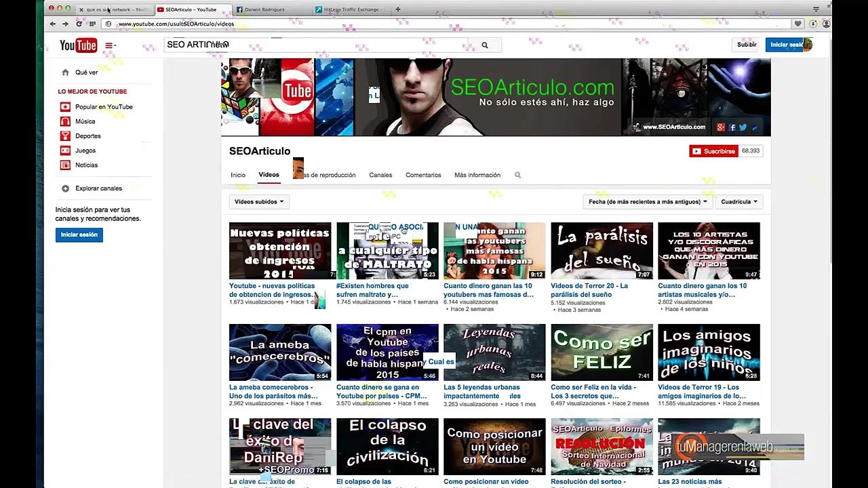
Task: Click the browser address bar URL
Action: click(176, 24)
